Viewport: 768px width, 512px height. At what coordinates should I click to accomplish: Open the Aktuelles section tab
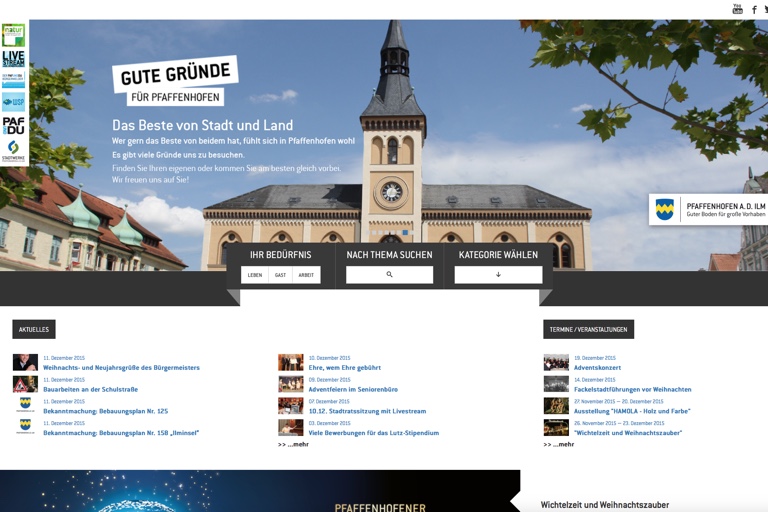(34, 329)
